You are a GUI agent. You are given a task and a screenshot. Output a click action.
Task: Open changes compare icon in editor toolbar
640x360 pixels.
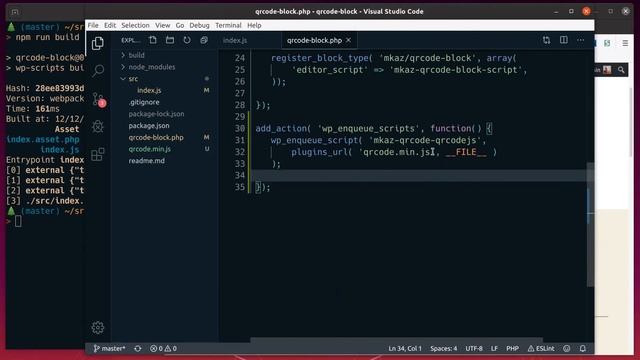click(x=546, y=40)
